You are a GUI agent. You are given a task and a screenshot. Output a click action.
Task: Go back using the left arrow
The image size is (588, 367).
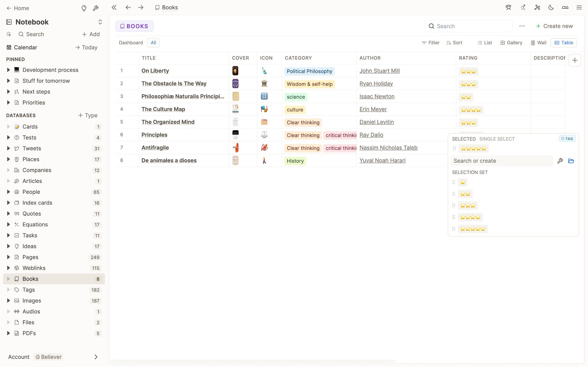(128, 7)
